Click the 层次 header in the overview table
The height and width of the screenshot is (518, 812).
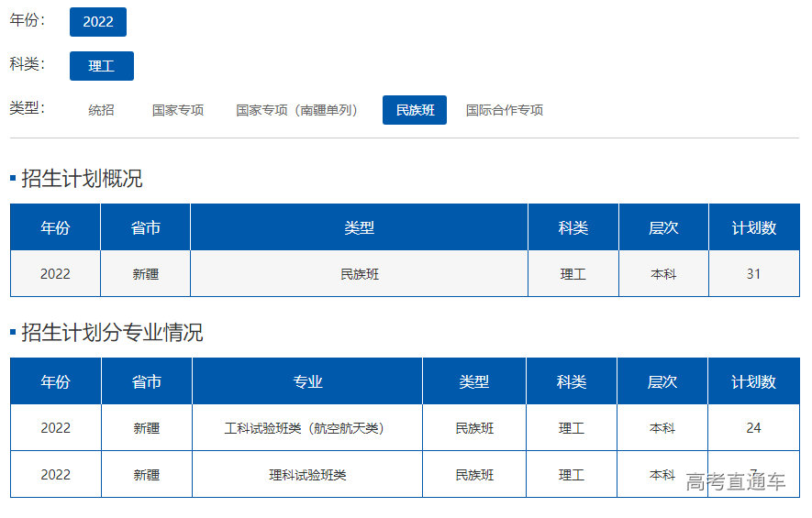tap(663, 228)
